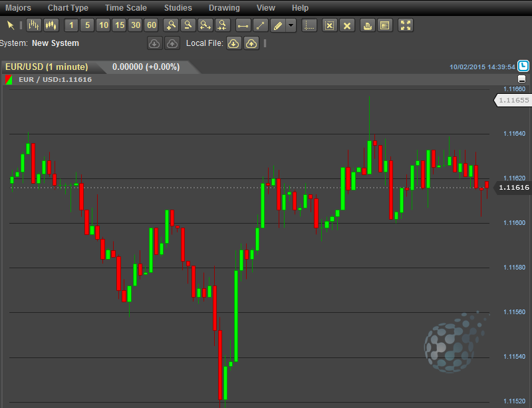This screenshot has width=532, height=408.
Task: Open the Chart Type menu
Action: tap(68, 8)
